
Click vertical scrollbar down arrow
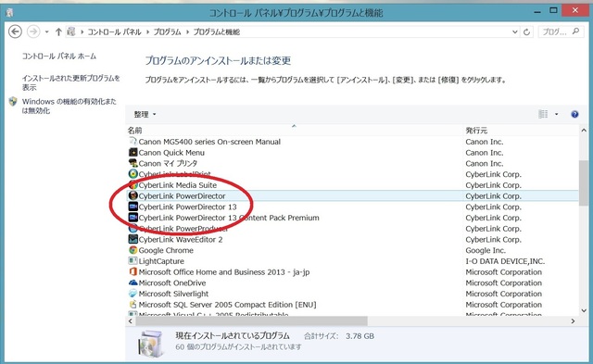click(584, 310)
